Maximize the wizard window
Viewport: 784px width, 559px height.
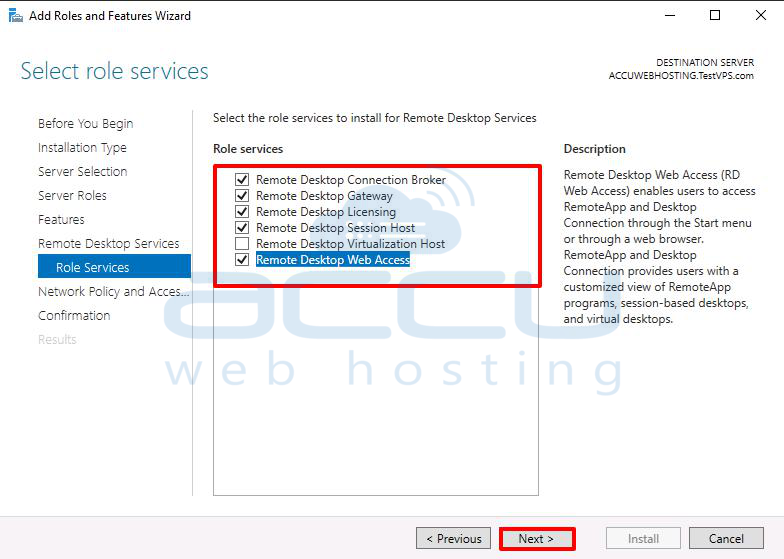click(x=715, y=16)
